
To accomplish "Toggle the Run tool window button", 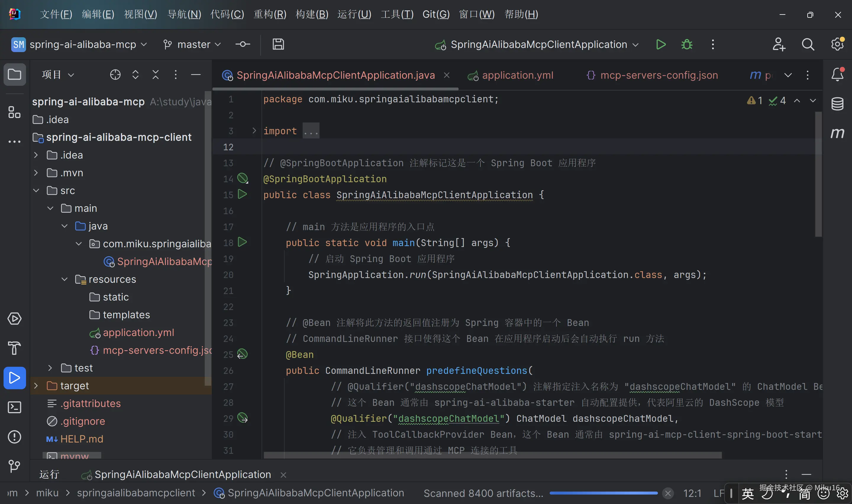I will (14, 378).
